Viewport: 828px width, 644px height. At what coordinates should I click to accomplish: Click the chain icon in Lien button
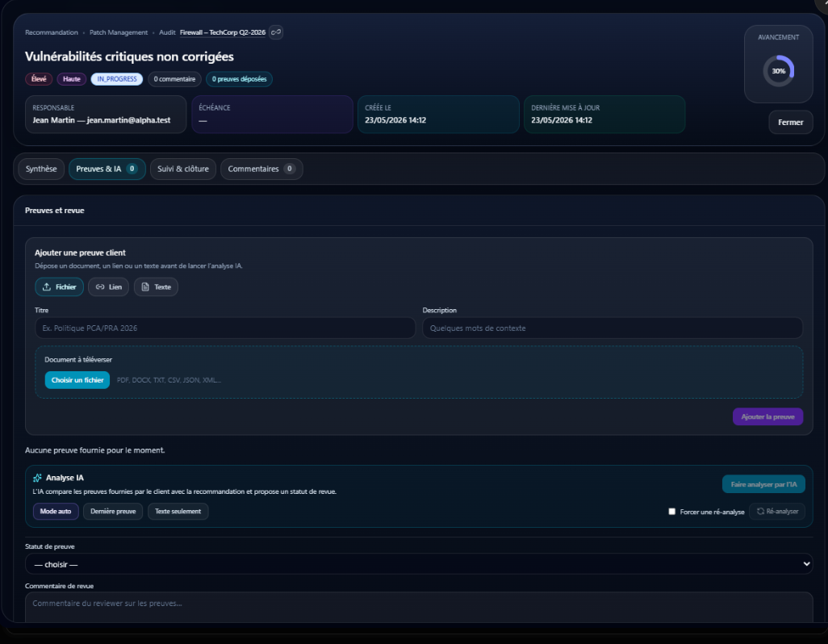[x=100, y=286]
